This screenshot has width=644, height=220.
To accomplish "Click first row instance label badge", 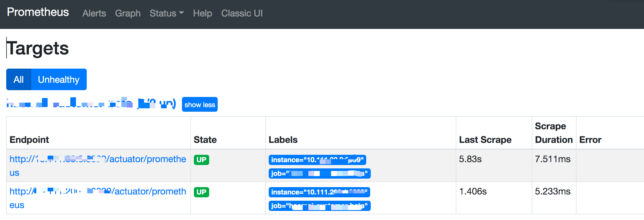I will point(317,160).
